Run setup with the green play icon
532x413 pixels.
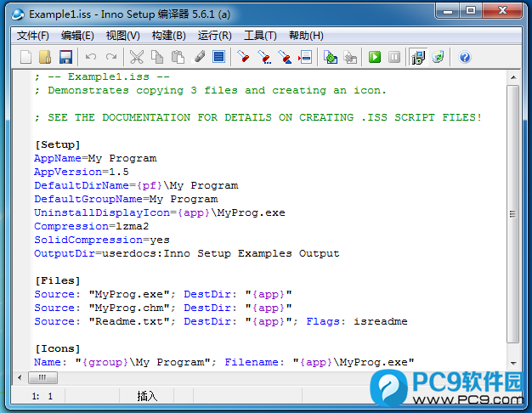tap(375, 57)
